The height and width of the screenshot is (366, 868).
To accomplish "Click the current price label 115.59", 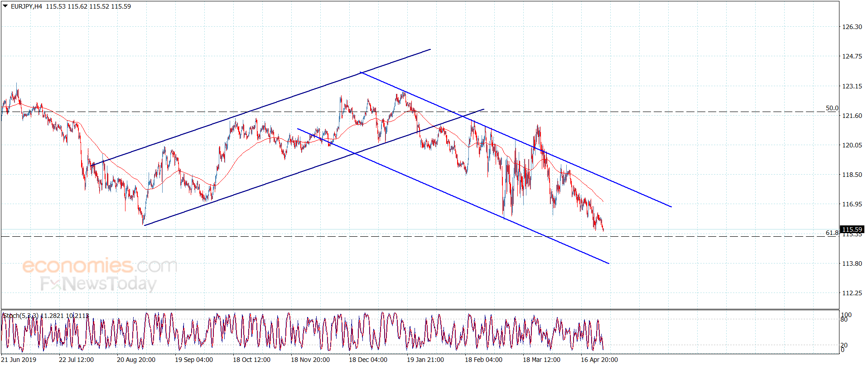I will 852,229.
